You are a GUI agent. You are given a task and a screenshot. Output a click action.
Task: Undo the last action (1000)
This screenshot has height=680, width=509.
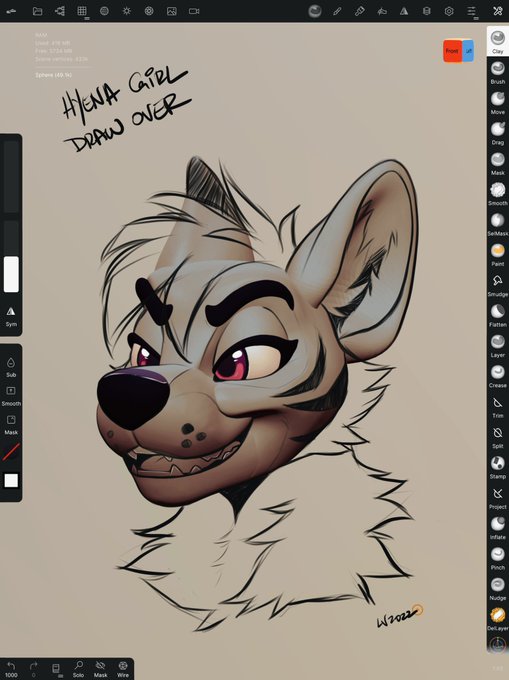coord(11,669)
